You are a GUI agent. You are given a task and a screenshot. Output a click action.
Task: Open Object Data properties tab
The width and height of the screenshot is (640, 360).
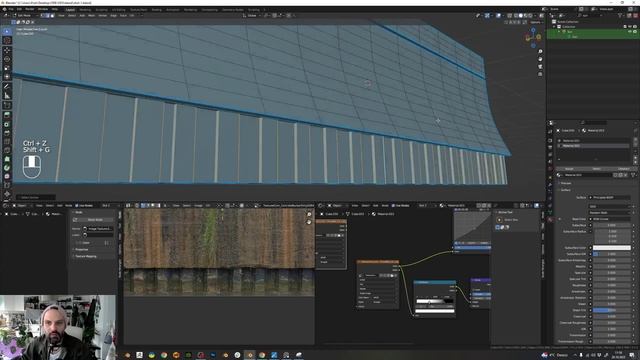pos(550,212)
